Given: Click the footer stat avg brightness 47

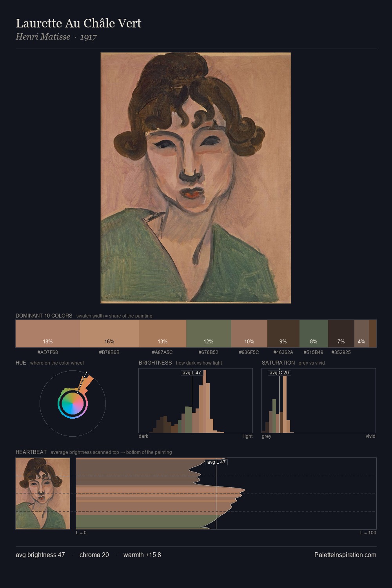Looking at the screenshot, I should click(x=40, y=555).
